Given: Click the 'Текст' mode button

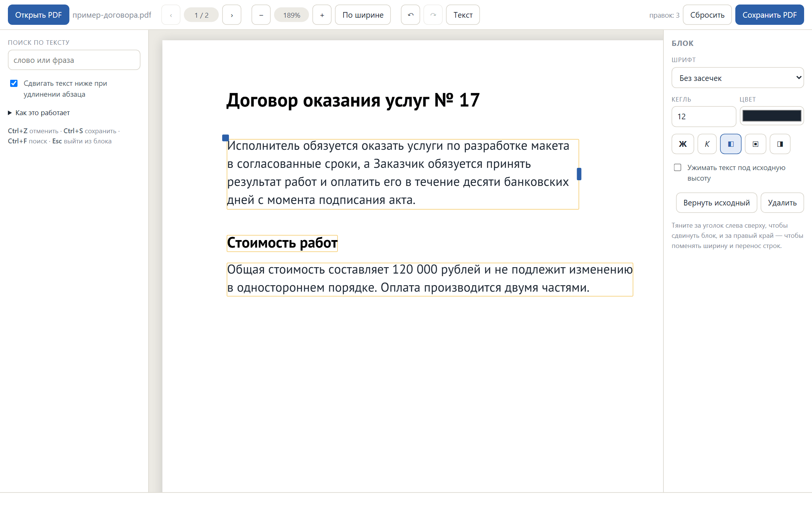Looking at the screenshot, I should click(463, 15).
